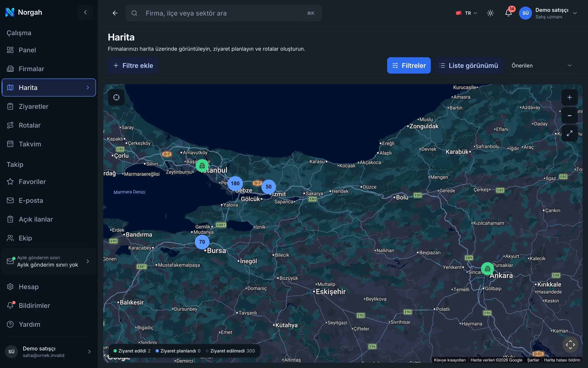Click the green company marker in Ankara
588x368 pixels.
coord(487,269)
